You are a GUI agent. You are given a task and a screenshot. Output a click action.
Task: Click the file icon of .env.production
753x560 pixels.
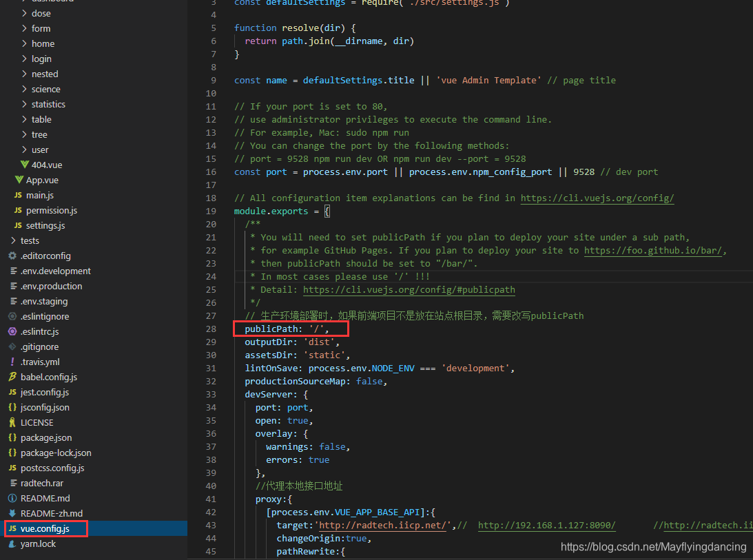coord(13,287)
